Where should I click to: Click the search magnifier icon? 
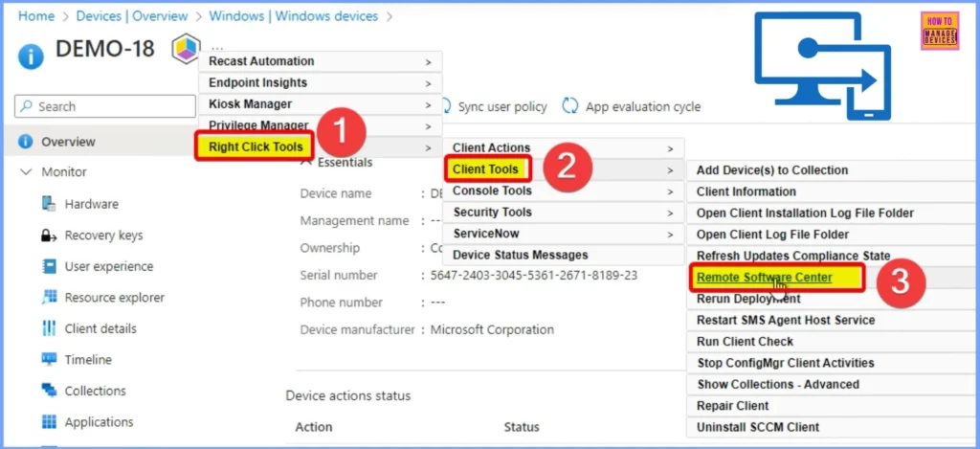[x=26, y=106]
